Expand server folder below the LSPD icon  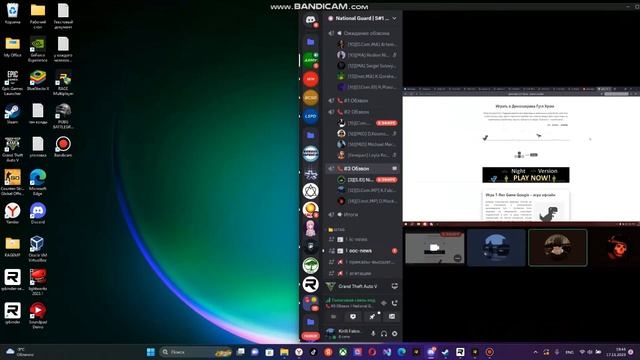point(310,135)
